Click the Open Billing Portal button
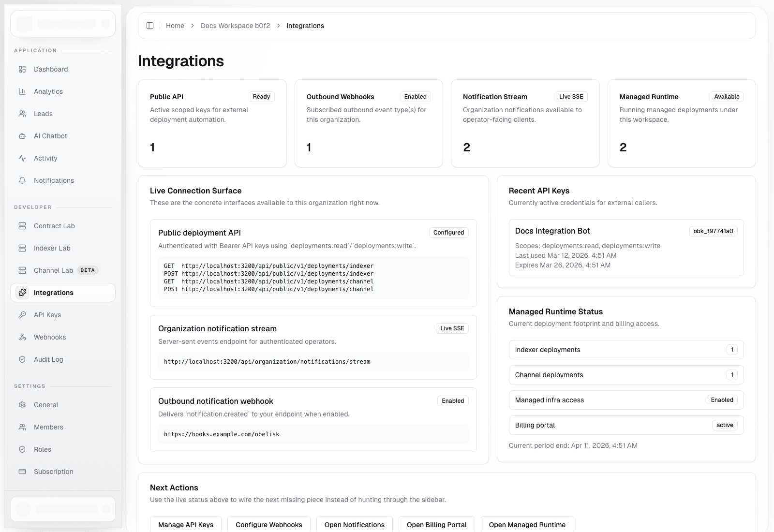 pyautogui.click(x=436, y=525)
